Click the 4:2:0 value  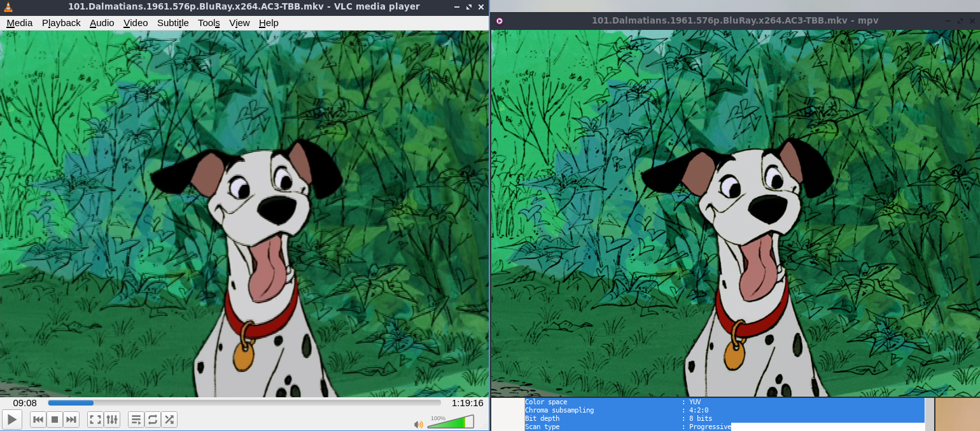[x=699, y=411]
